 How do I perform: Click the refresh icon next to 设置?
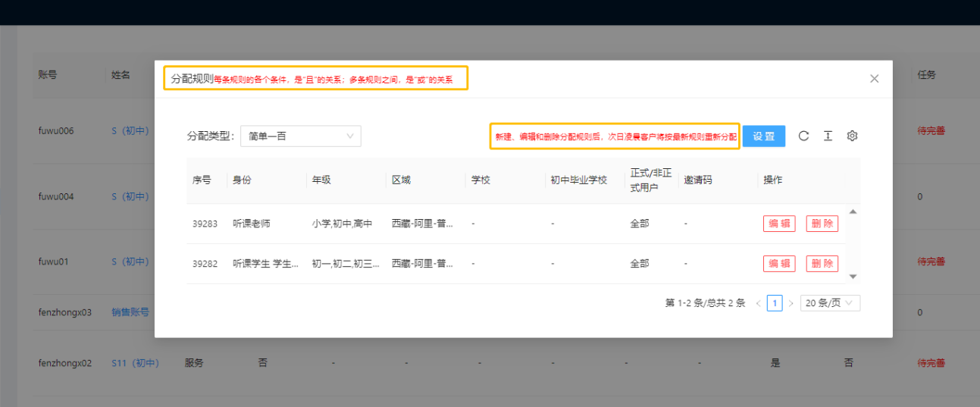[804, 136]
